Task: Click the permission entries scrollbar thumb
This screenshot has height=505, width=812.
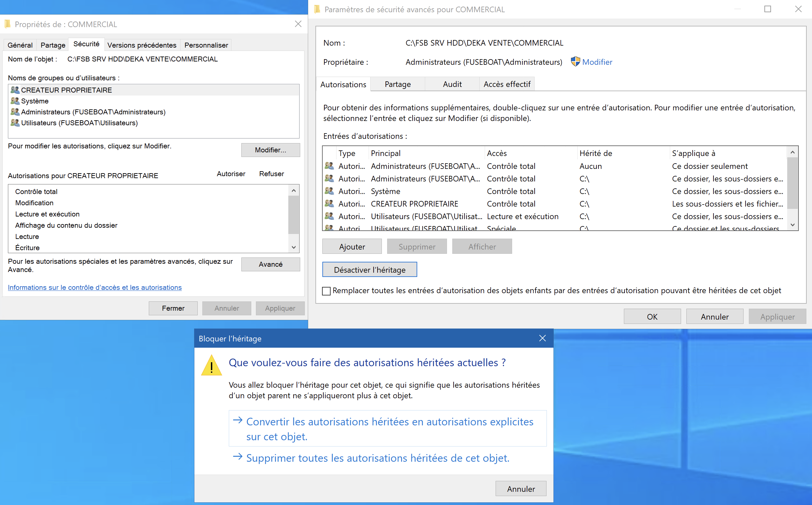Action: 792,183
